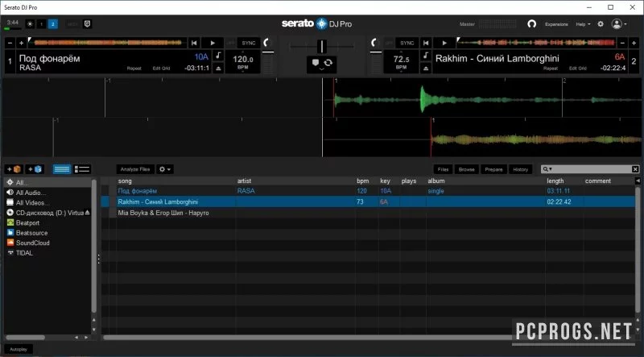
Task: Click the shield icon beside MIDI
Action: coord(87,24)
